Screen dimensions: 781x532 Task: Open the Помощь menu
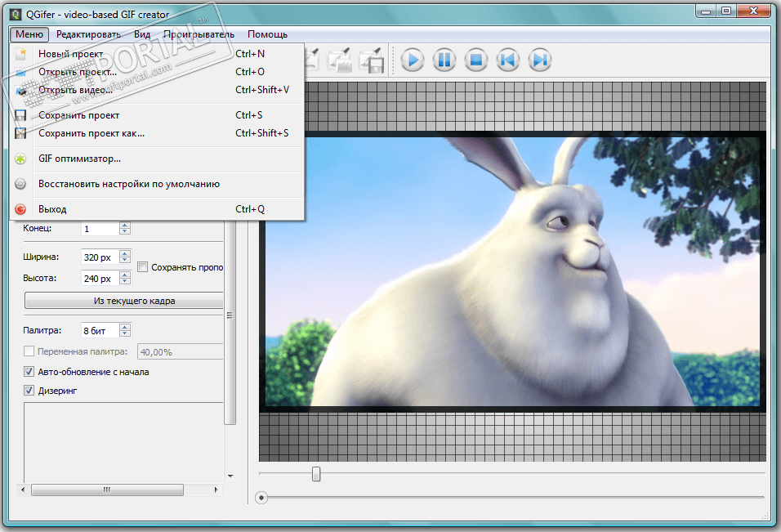pos(267,34)
